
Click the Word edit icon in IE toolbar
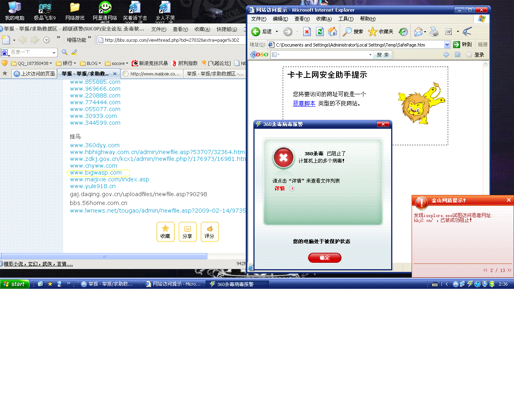pos(449,32)
